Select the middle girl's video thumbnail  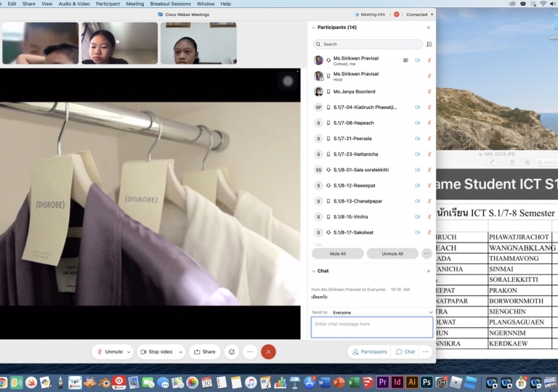point(120,43)
